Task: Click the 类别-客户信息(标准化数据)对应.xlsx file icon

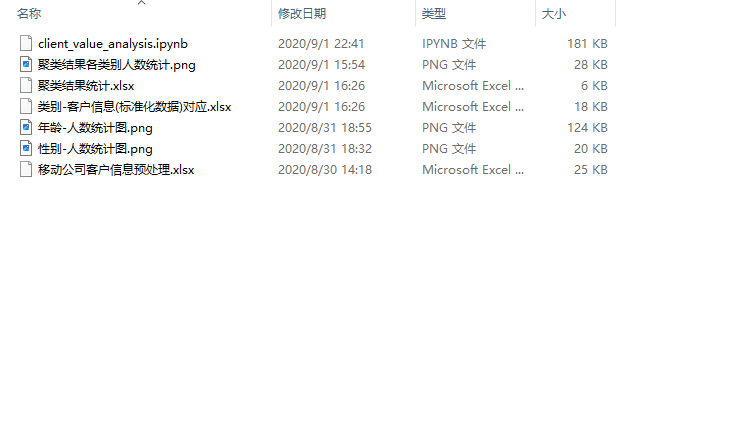Action: pos(26,106)
